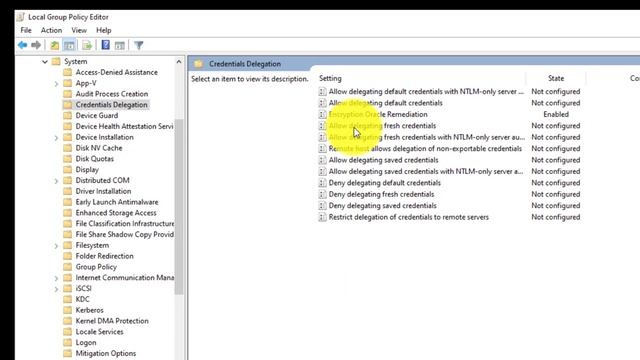Viewport: 640px width, 360px height.
Task: Click the Local Group Policy Editor title icon
Action: click(20, 17)
